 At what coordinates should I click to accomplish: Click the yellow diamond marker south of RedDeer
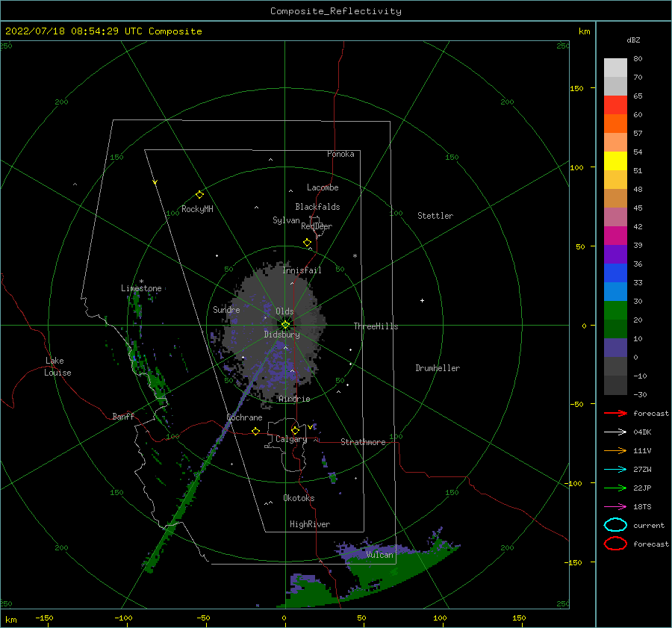click(308, 243)
